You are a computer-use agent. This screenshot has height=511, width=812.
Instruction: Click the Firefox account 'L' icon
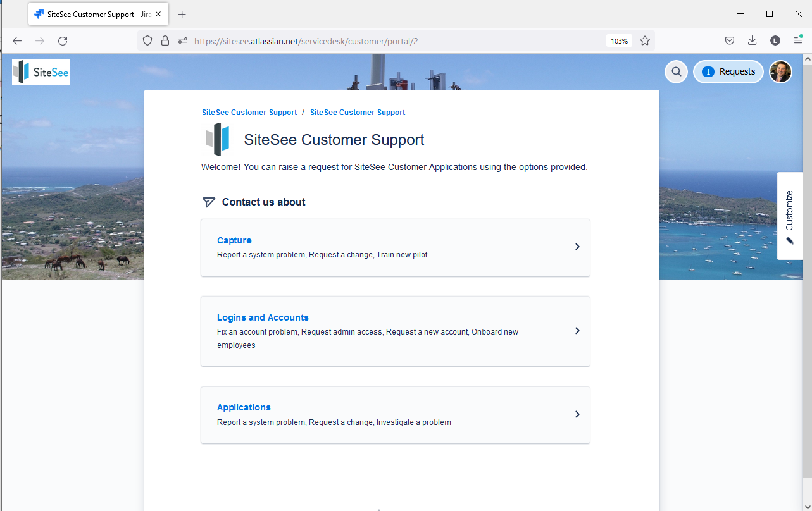tap(775, 40)
